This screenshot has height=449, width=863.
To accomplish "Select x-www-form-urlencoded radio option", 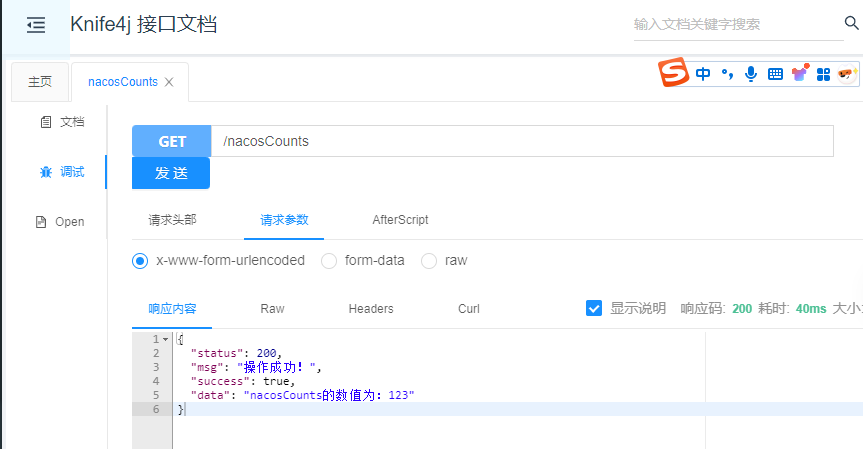I will click(x=140, y=261).
